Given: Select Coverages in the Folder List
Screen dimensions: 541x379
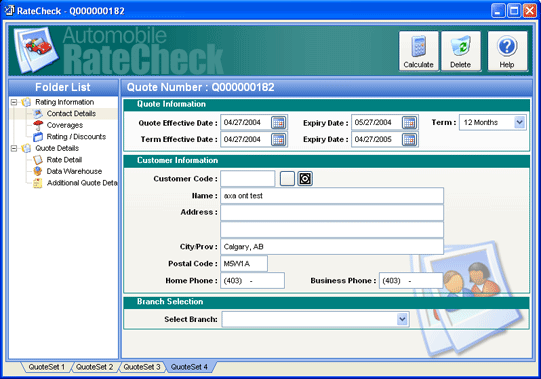Looking at the screenshot, I should click(65, 125).
